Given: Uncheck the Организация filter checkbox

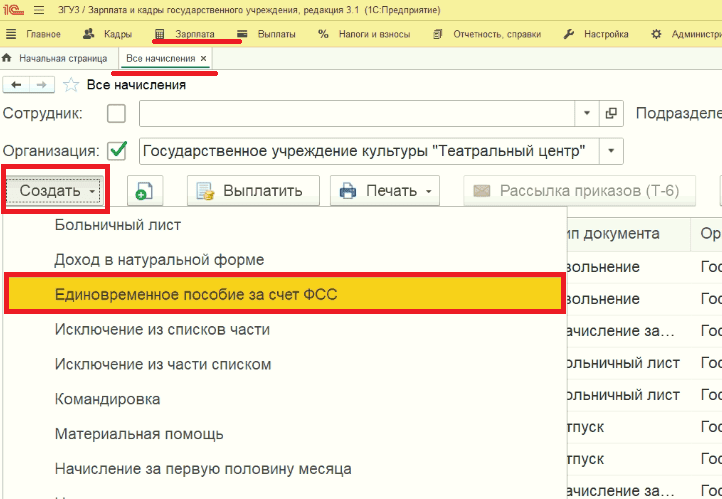Looking at the screenshot, I should [x=117, y=151].
